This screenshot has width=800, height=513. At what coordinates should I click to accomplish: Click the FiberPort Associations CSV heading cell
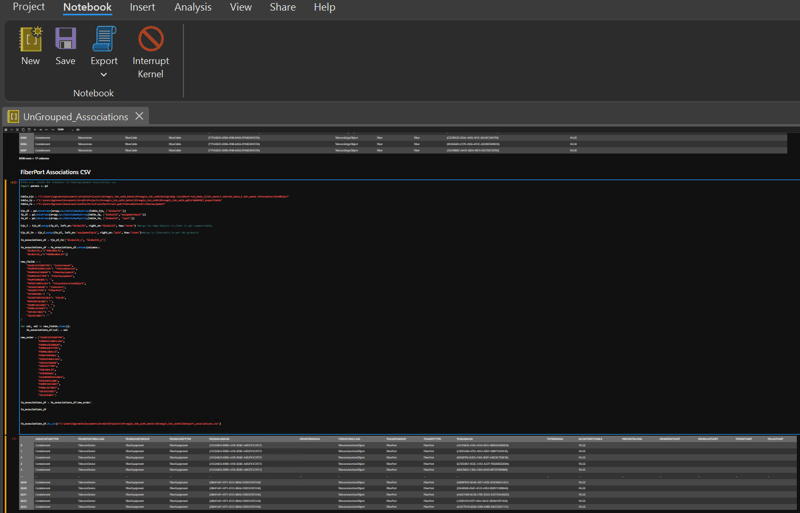[x=55, y=171]
